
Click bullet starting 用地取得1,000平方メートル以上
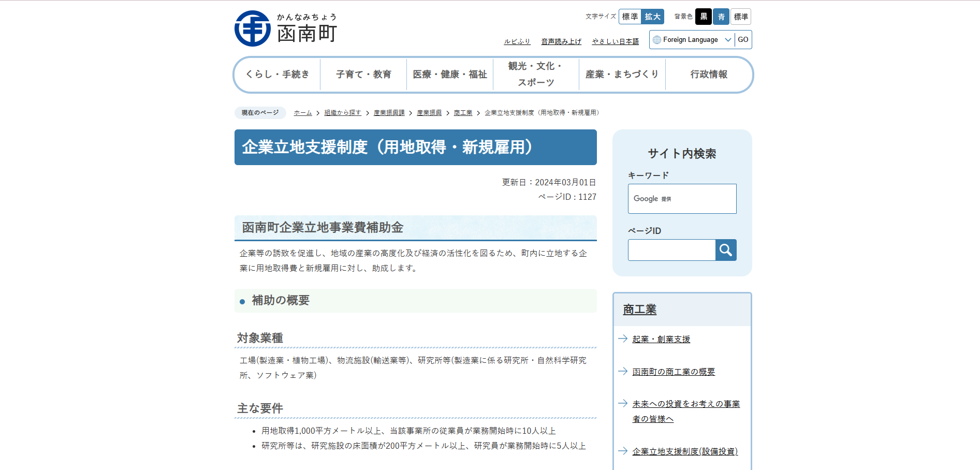pos(408,431)
